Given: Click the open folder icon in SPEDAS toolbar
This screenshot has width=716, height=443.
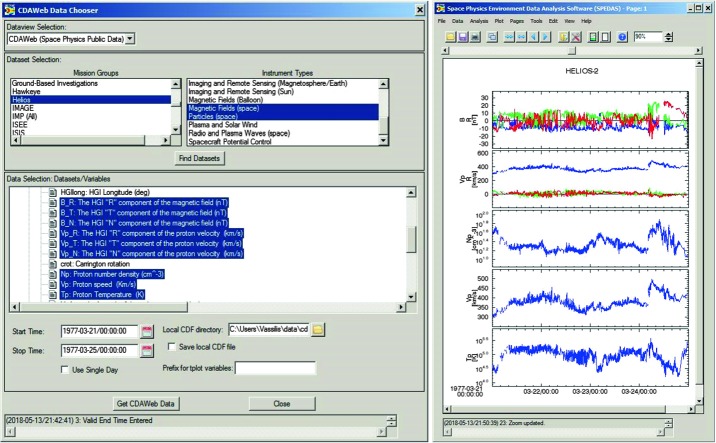Looking at the screenshot, I should [451, 37].
